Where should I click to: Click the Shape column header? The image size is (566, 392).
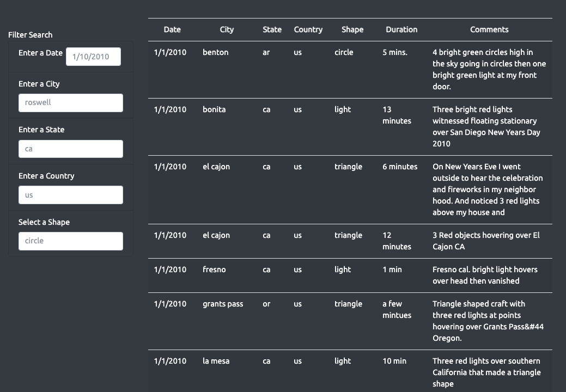point(352,29)
